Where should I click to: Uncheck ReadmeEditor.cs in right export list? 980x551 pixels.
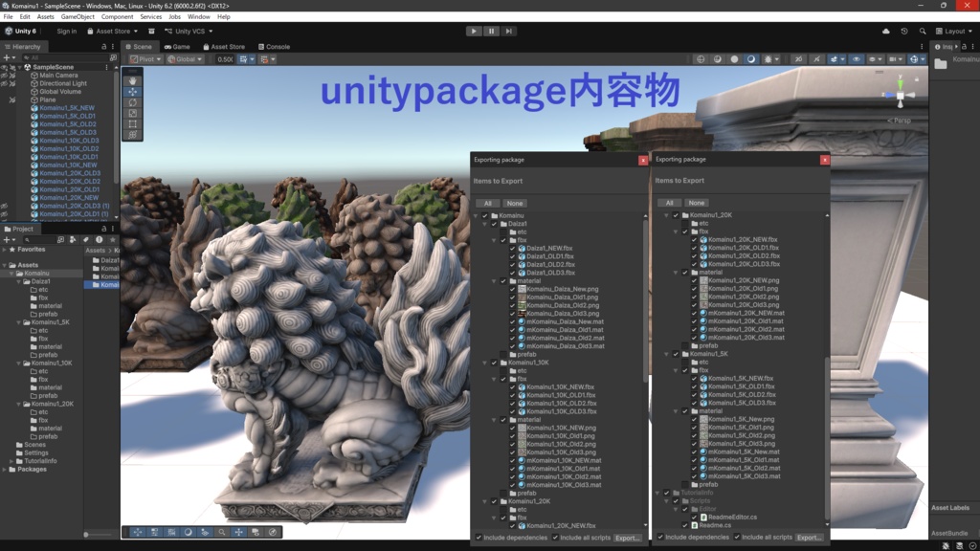pos(694,518)
